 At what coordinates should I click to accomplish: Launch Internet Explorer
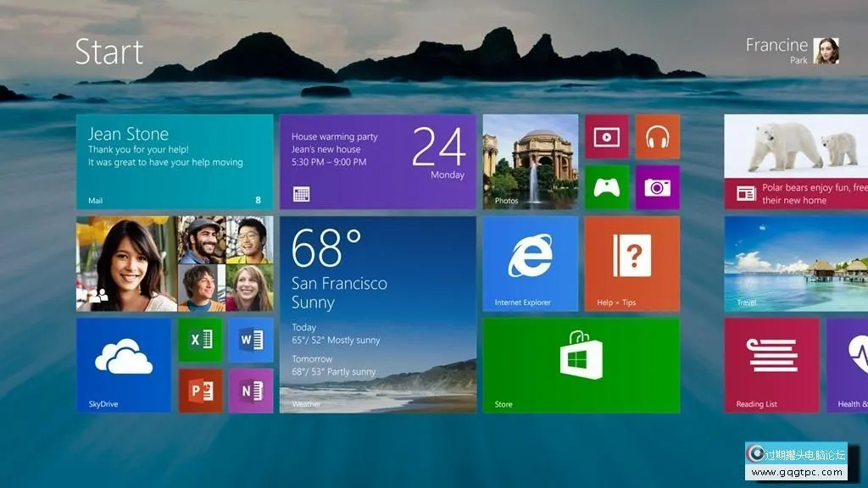pyautogui.click(x=531, y=263)
